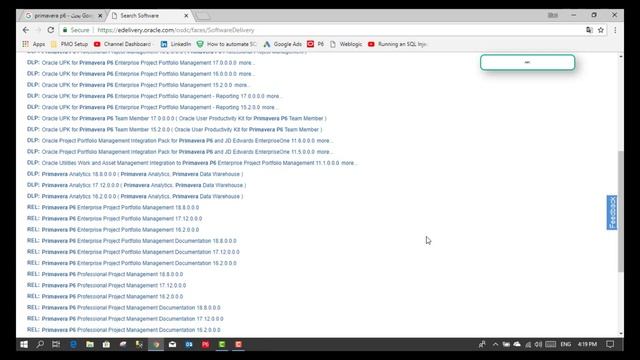Expand more on JD Edwards EnterpriseOne 11.5.0.0.0 row
The image size is (640, 360).
point(324,152)
